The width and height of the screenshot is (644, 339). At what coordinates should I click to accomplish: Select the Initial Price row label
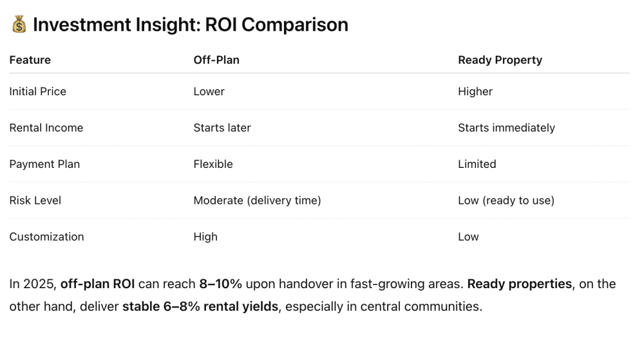pos(38,91)
